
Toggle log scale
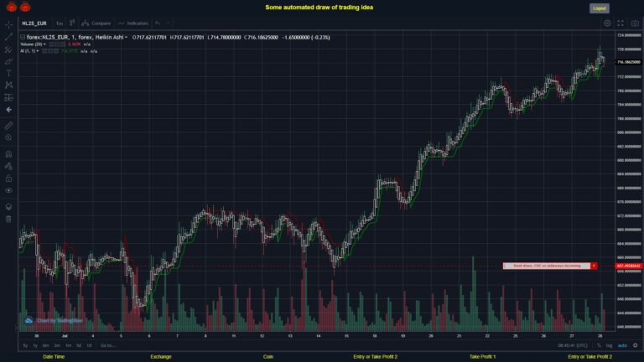click(x=609, y=345)
